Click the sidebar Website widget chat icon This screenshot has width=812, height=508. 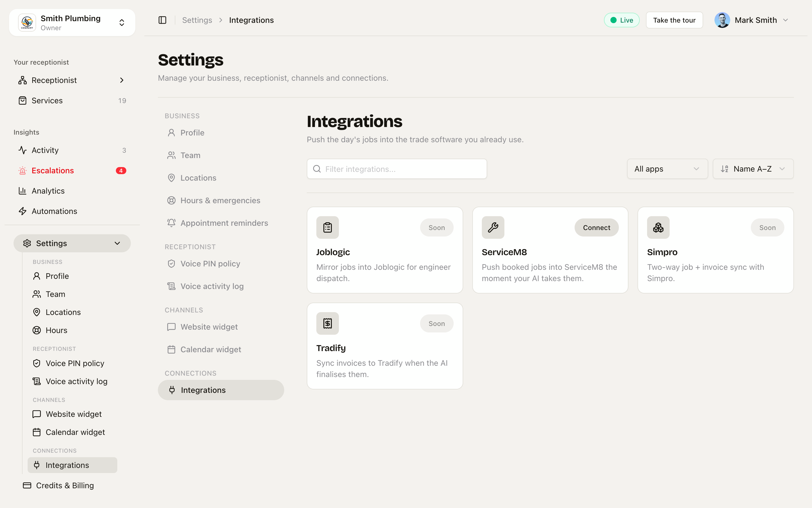tap(37, 414)
